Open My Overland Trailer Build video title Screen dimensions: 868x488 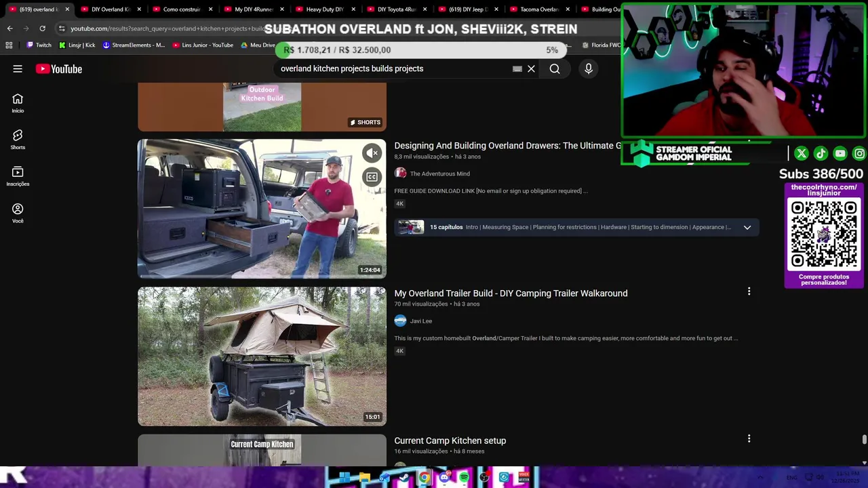pyautogui.click(x=511, y=293)
